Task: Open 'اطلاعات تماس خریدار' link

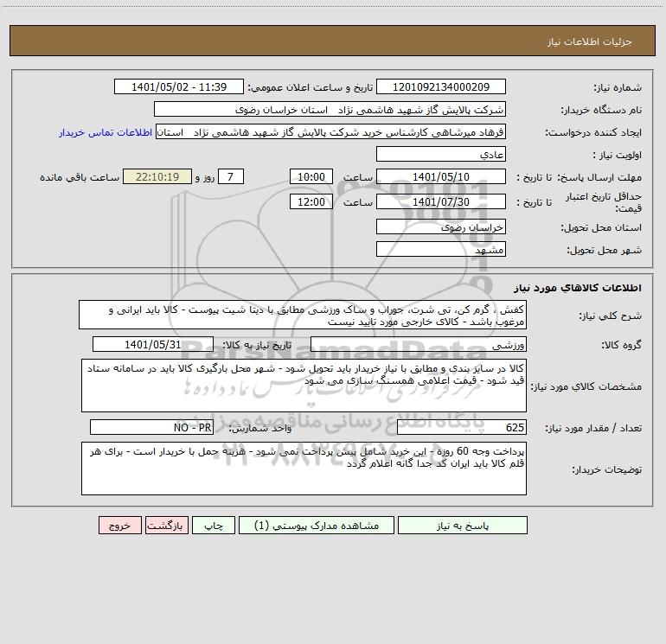Action: 106,132
